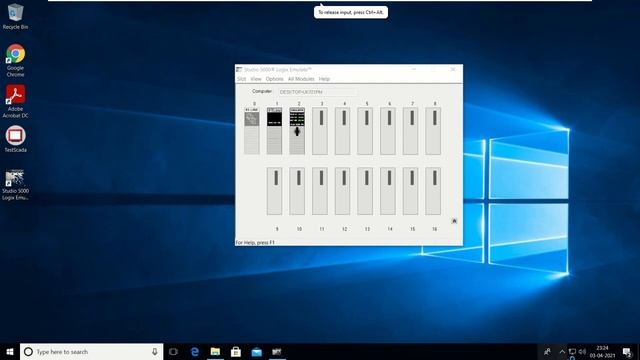
Task: Select empty chassis slot 4
Action: (343, 131)
